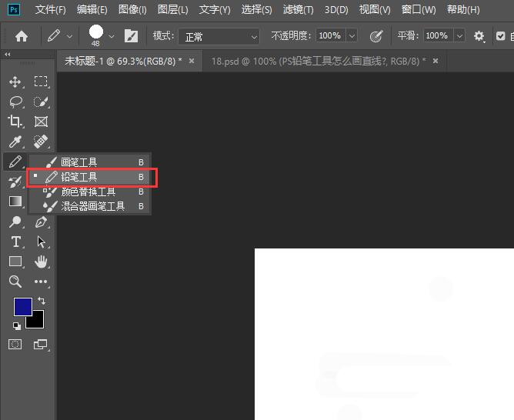Open the black background color swatch
The width and height of the screenshot is (514, 420).
click(37, 322)
